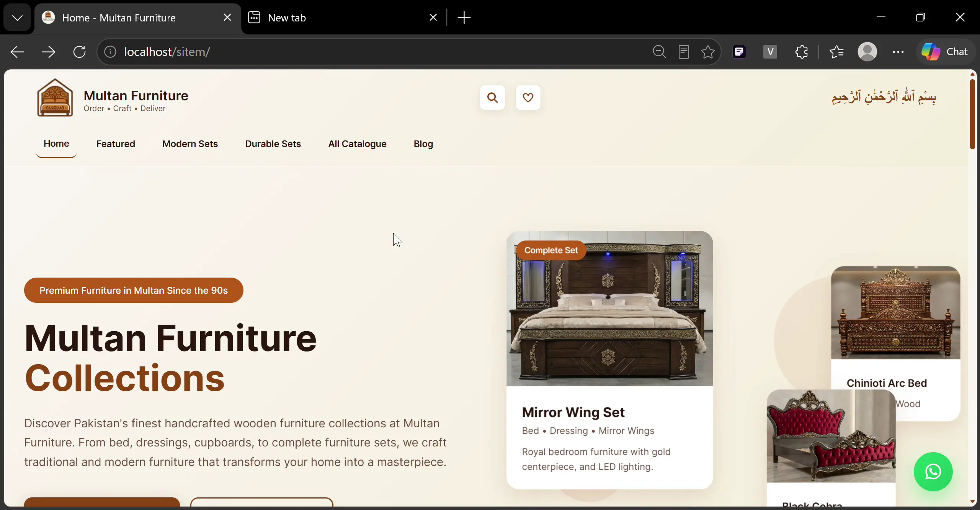The image size is (980, 510).
Task: Click the Complete Set badge
Action: pyautogui.click(x=551, y=250)
